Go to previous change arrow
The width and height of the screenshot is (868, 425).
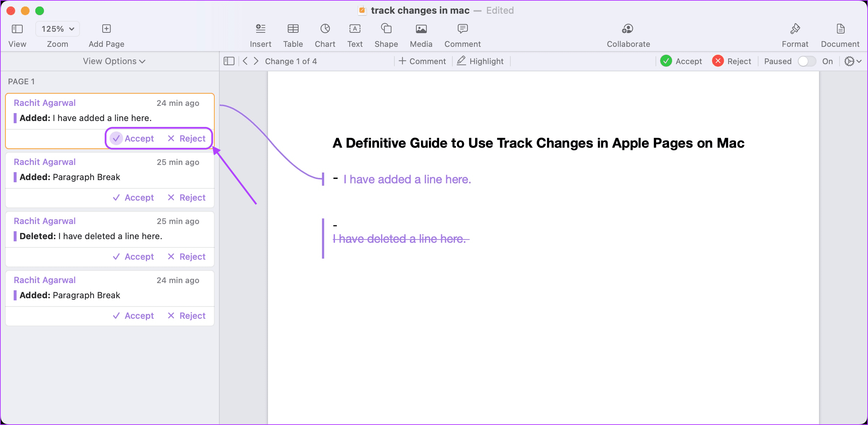pyautogui.click(x=245, y=61)
